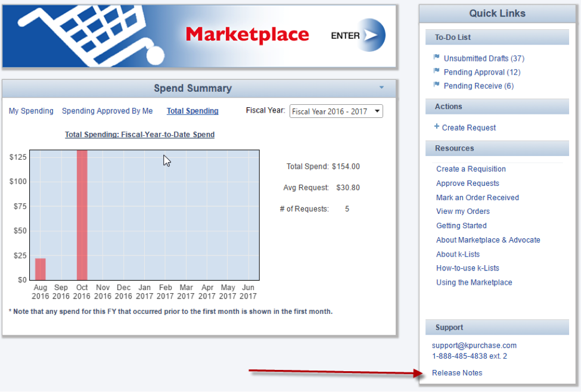The image size is (581, 392).
Task: Click the Support section header
Action: point(497,328)
